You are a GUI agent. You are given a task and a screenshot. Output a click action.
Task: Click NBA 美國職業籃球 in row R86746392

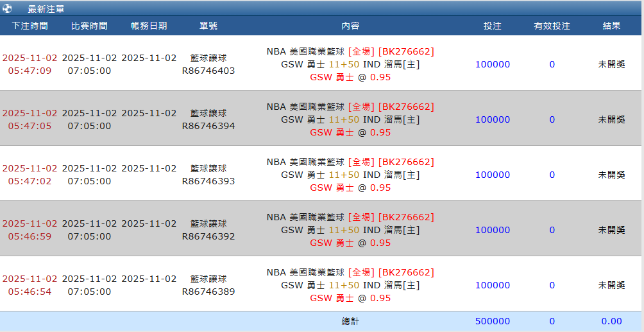pos(305,217)
